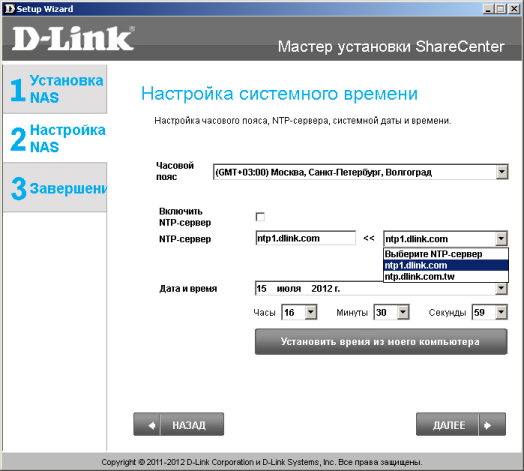Go to step 2 Настройка NAS

[x=55, y=138]
